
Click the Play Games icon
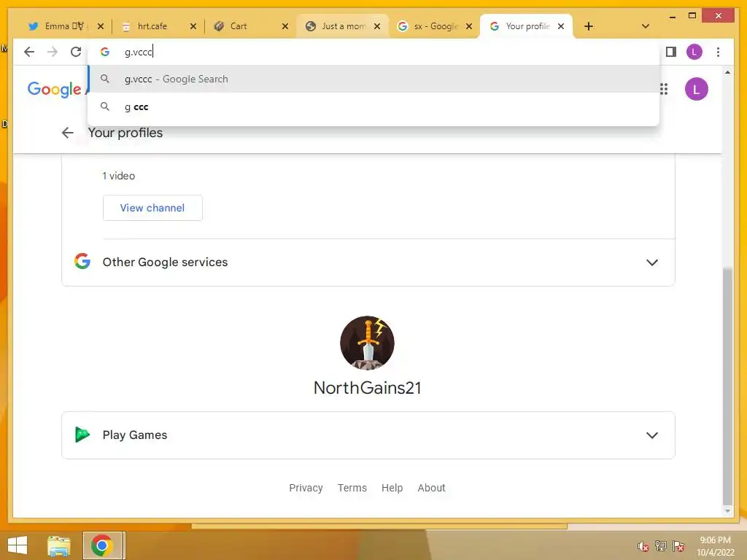[x=82, y=435]
